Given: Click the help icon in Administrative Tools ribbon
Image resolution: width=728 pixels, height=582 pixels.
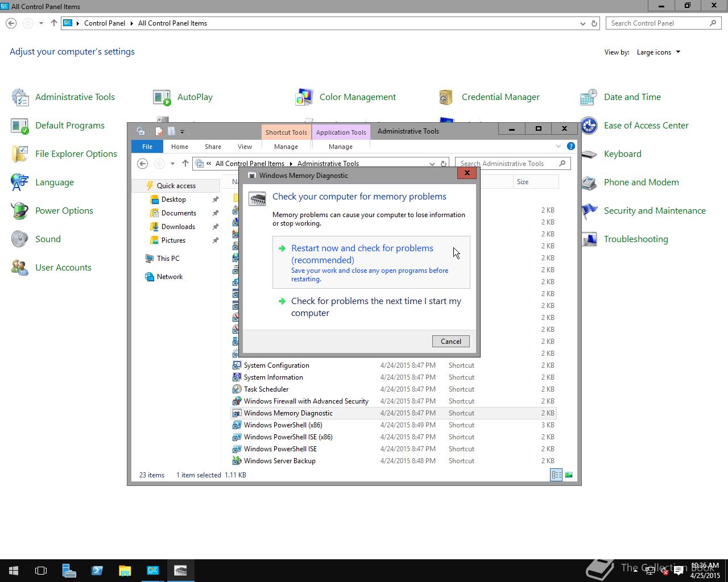Looking at the screenshot, I should point(570,146).
